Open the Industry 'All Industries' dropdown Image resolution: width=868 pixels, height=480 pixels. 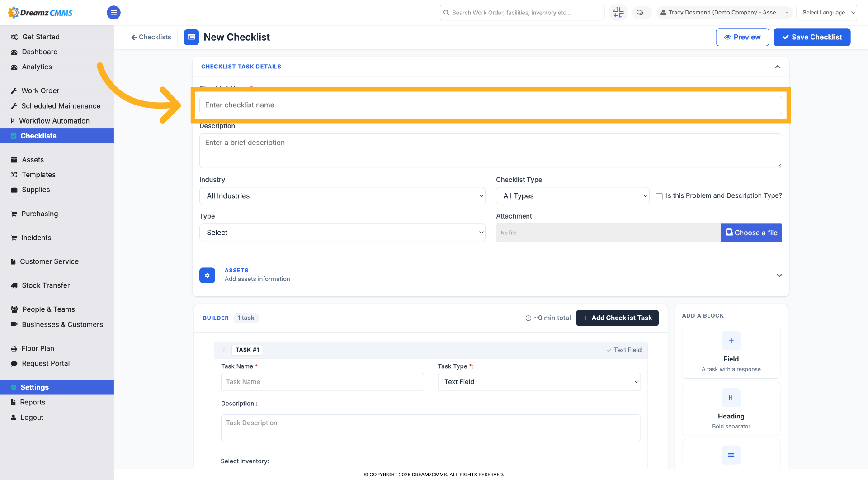342,196
